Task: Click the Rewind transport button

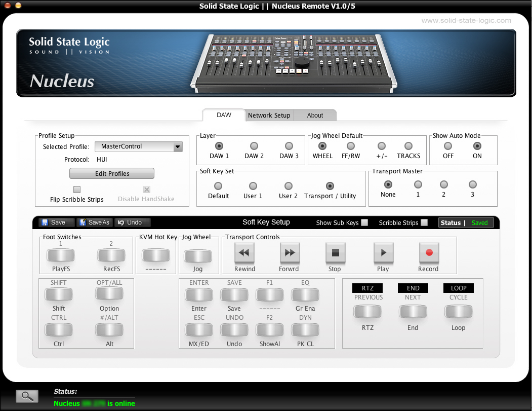Action: [244, 253]
